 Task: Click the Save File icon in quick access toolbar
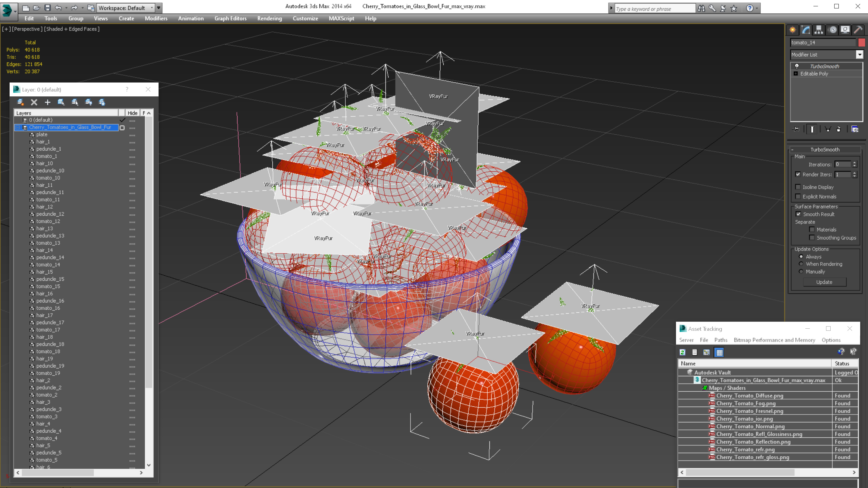(x=48, y=8)
